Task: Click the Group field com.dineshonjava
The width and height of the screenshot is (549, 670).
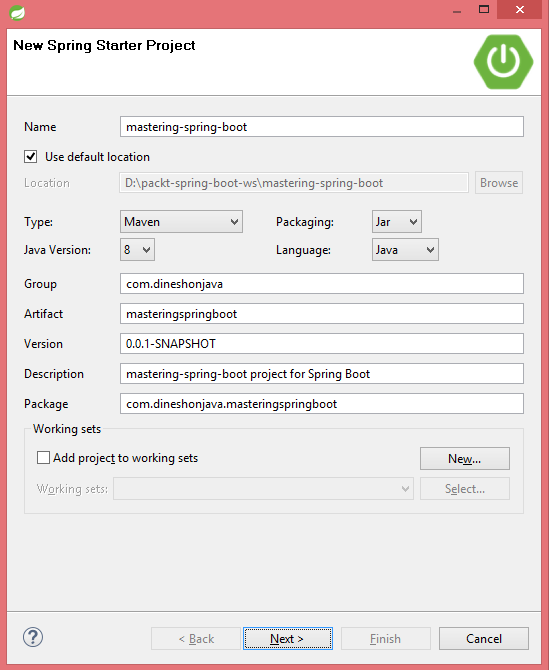Action: [322, 284]
